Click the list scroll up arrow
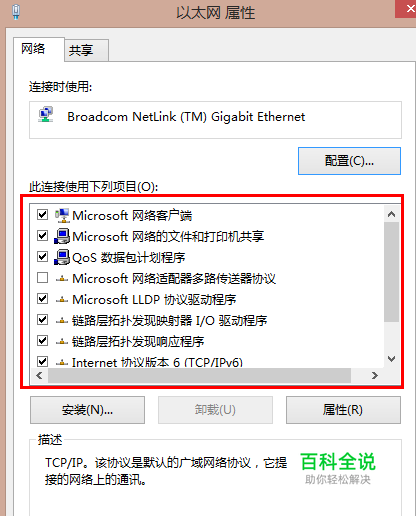 tap(392, 214)
